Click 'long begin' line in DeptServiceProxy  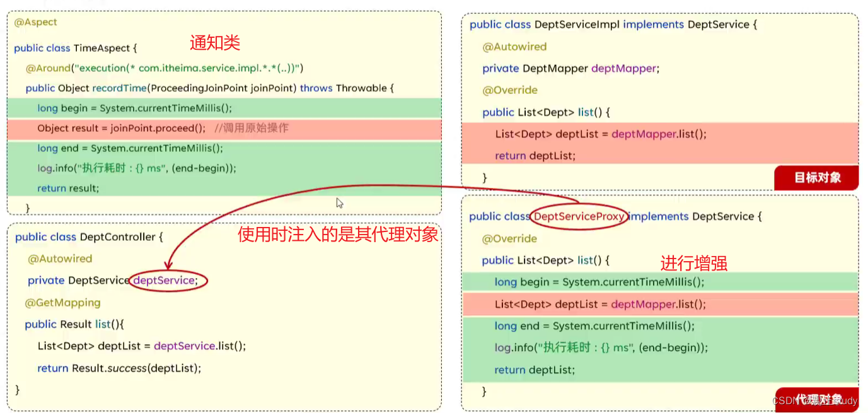pyautogui.click(x=599, y=282)
